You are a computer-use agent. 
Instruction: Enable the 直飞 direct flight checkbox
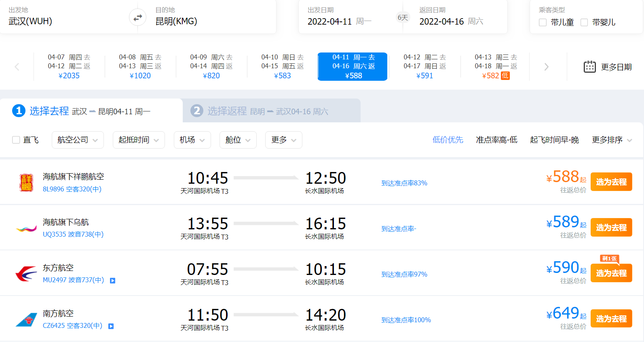pyautogui.click(x=16, y=140)
